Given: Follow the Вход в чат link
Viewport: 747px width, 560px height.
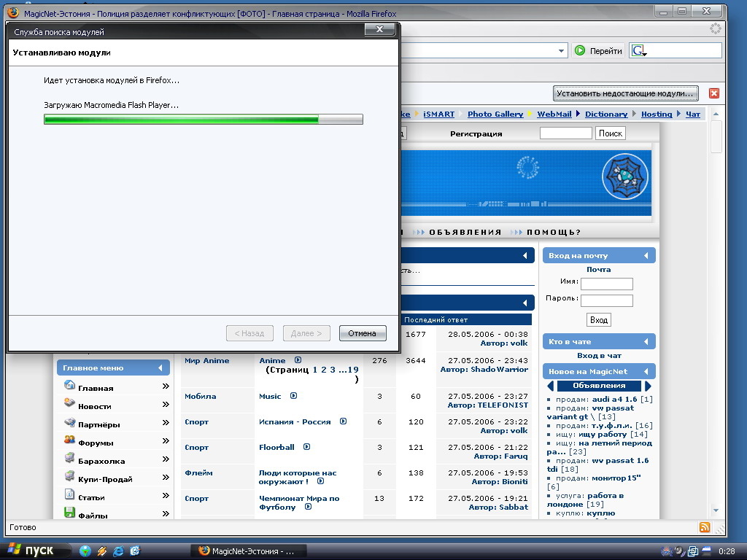Looking at the screenshot, I should [599, 356].
